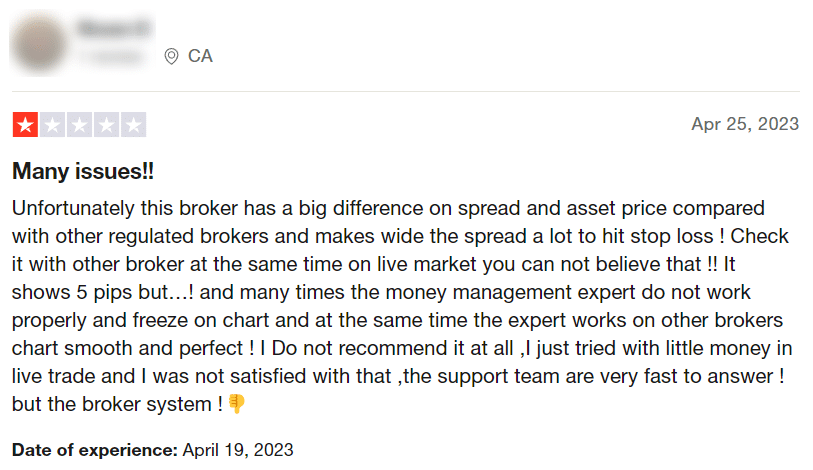Click the red first rating star
Screen dimensions: 813x470
[25, 125]
